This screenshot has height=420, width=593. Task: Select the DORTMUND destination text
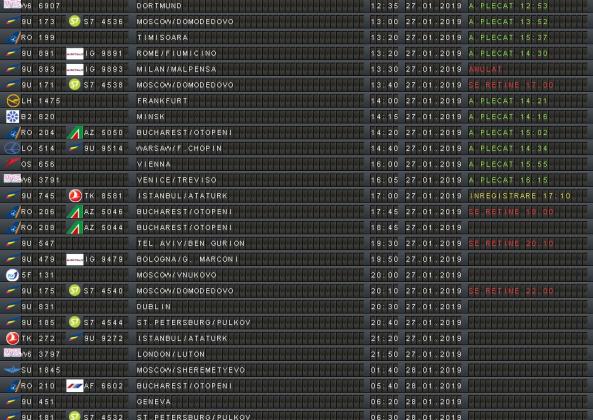pos(159,6)
